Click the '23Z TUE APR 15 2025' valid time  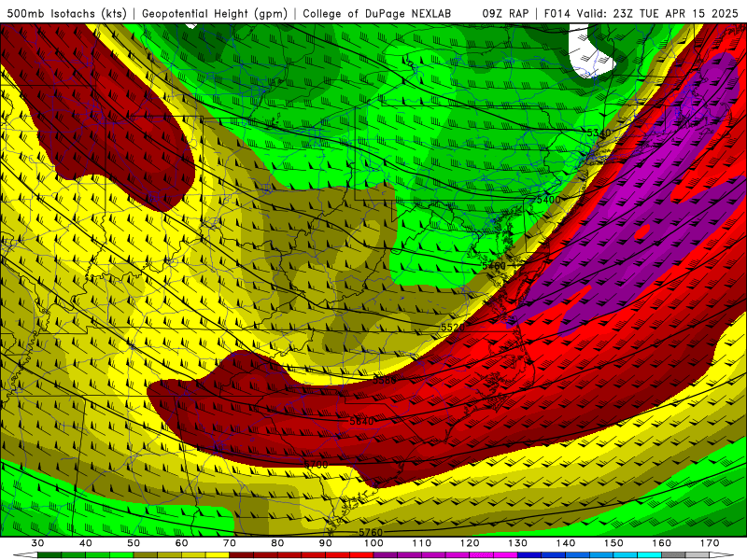click(x=675, y=13)
